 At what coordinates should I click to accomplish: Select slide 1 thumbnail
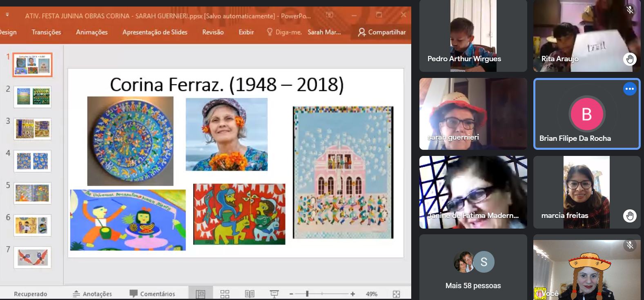[32, 65]
